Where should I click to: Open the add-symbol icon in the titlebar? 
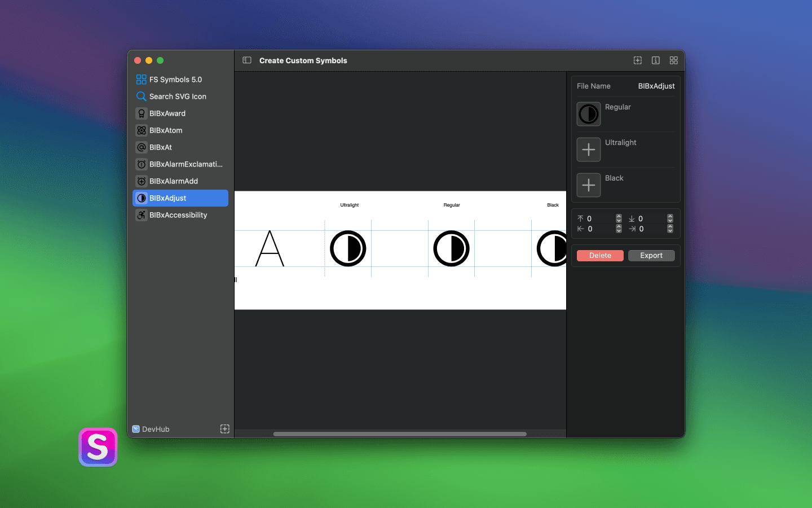click(x=637, y=60)
